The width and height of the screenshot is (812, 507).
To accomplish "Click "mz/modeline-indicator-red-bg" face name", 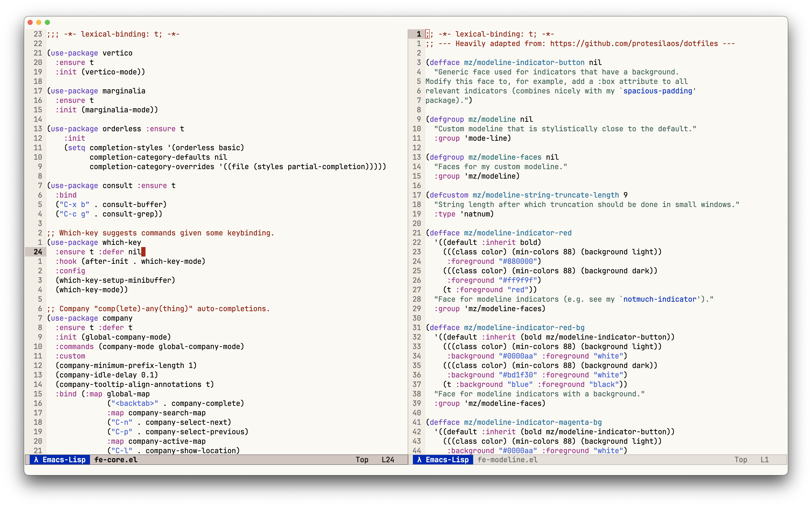I will click(524, 328).
